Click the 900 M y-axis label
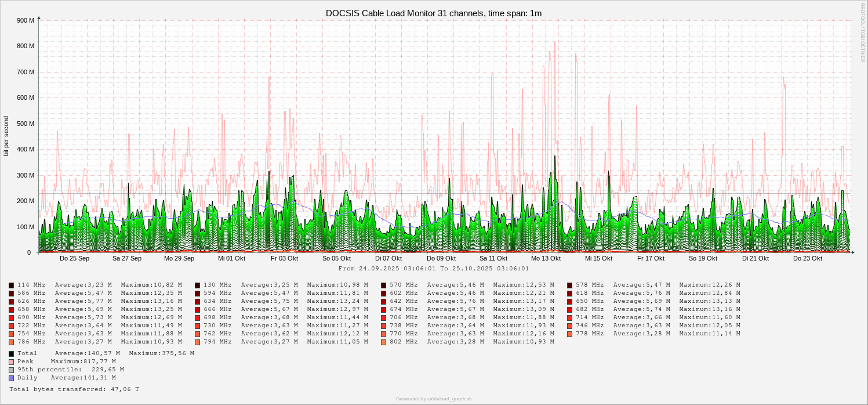 (x=26, y=20)
